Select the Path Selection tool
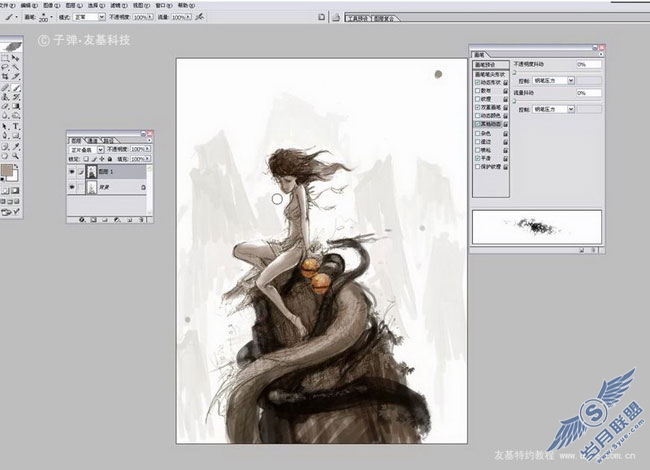The height and width of the screenshot is (470, 650). tap(5, 126)
